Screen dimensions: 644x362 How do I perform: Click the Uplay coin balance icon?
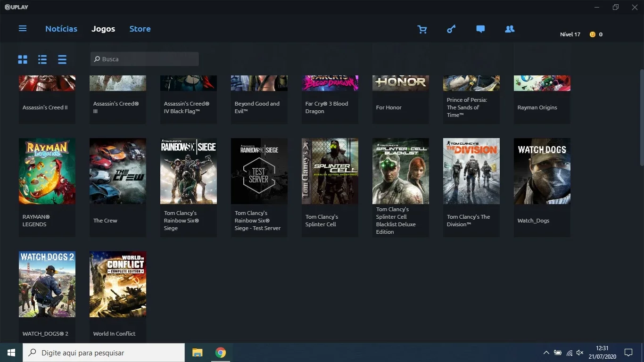(x=593, y=34)
